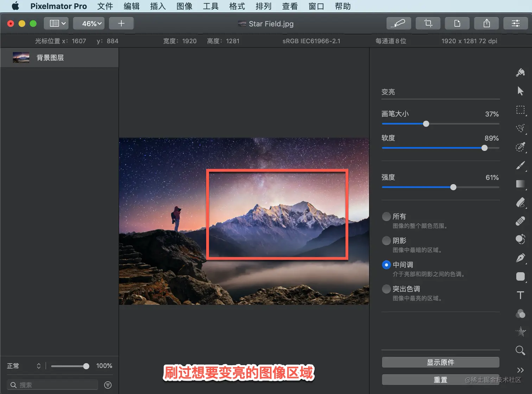Toggle the tool options sliders button
The width and height of the screenshot is (532, 394).
pos(515,24)
